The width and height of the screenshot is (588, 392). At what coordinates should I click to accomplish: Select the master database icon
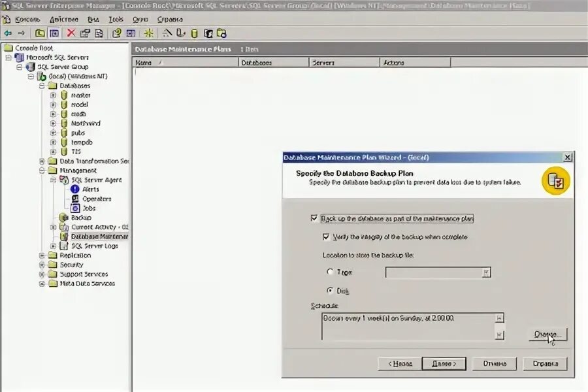point(64,95)
